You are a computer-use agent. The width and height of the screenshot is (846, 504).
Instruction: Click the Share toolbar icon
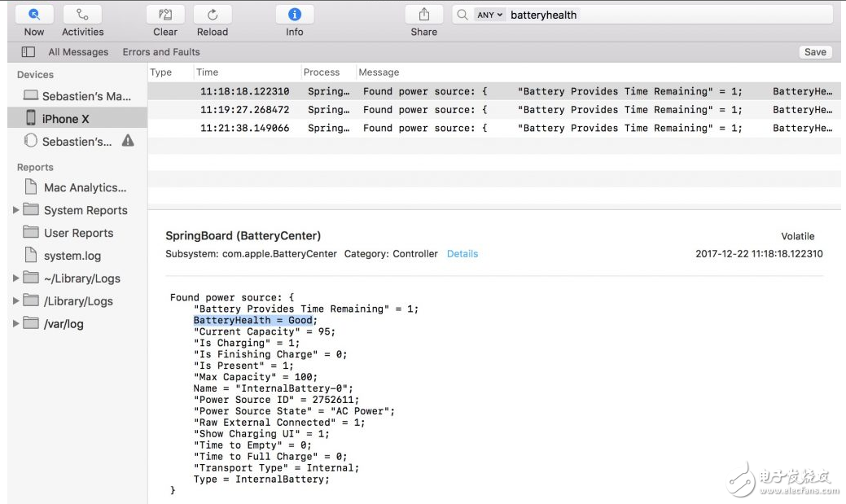423,15
